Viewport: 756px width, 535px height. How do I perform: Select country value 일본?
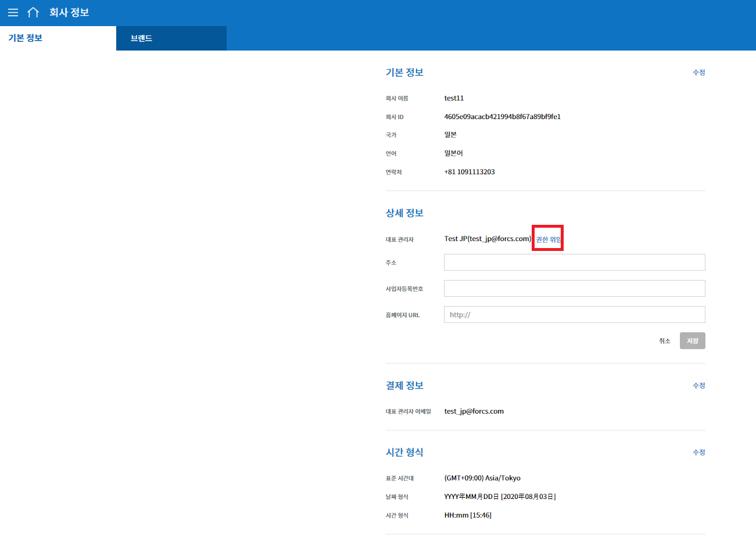point(450,135)
